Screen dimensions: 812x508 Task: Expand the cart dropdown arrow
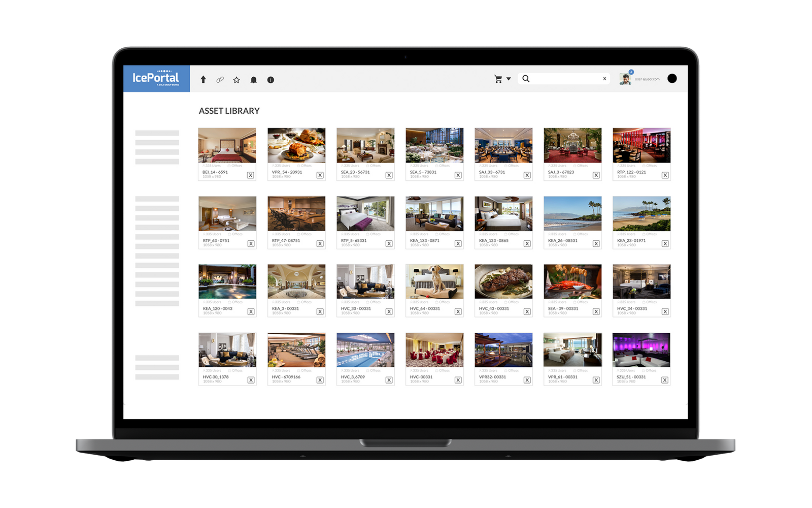coord(509,79)
